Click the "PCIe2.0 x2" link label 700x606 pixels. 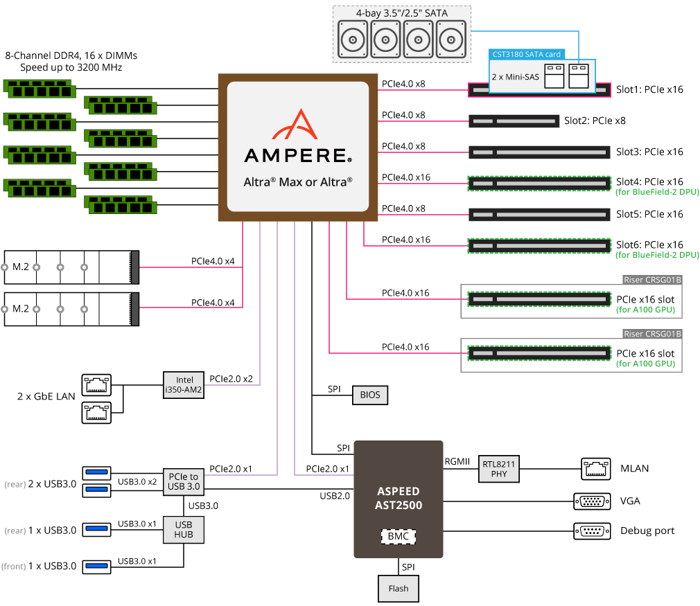231,379
